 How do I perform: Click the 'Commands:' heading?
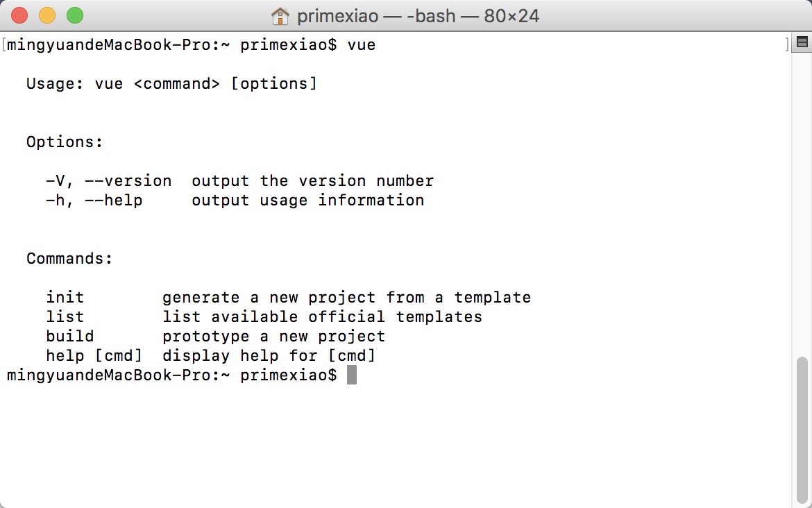click(x=69, y=259)
